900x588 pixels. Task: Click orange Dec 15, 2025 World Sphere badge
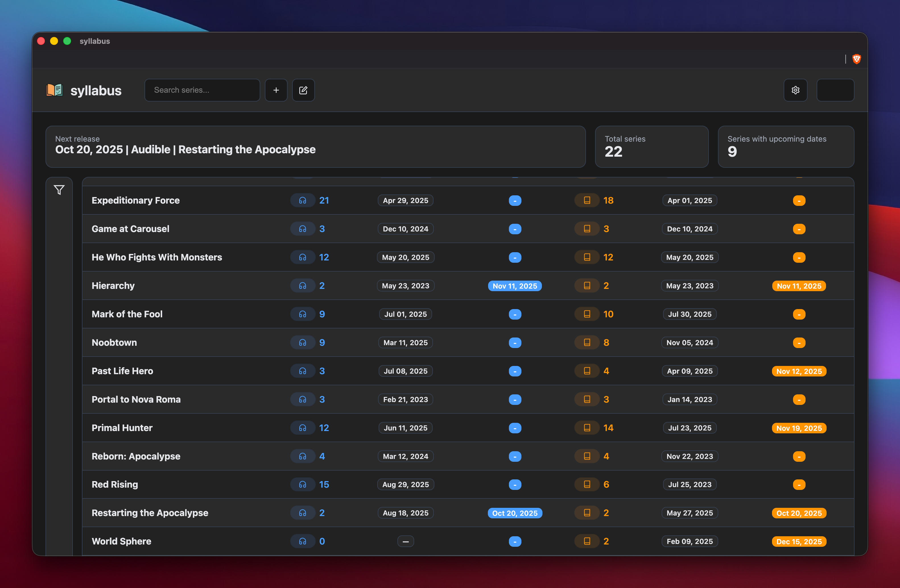(x=799, y=542)
